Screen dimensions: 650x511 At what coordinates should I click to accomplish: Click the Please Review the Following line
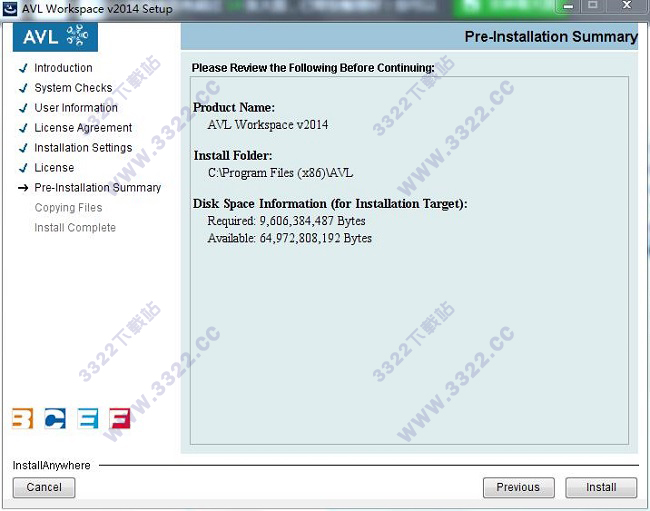313,68
